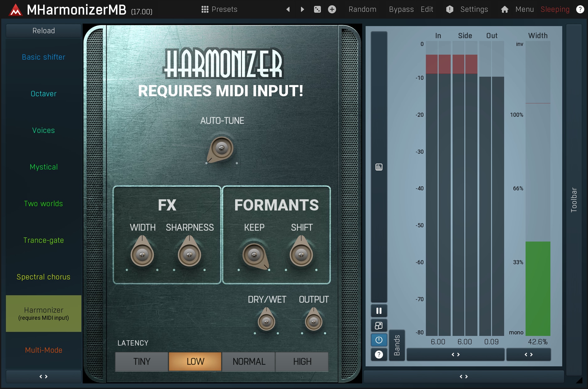Toggle the meter power button
Image resolution: width=588 pixels, height=389 pixels.
379,340
